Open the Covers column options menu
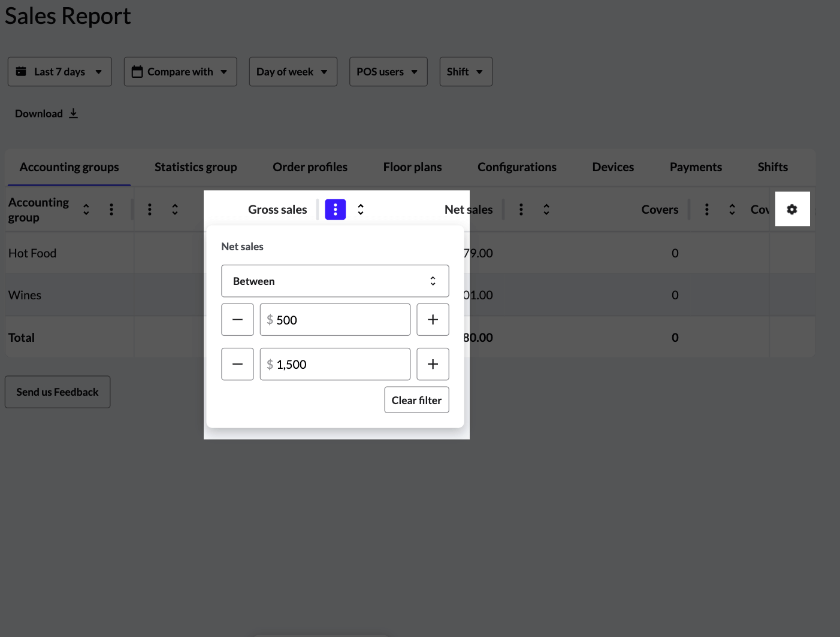Image resolution: width=840 pixels, height=637 pixels. [707, 209]
